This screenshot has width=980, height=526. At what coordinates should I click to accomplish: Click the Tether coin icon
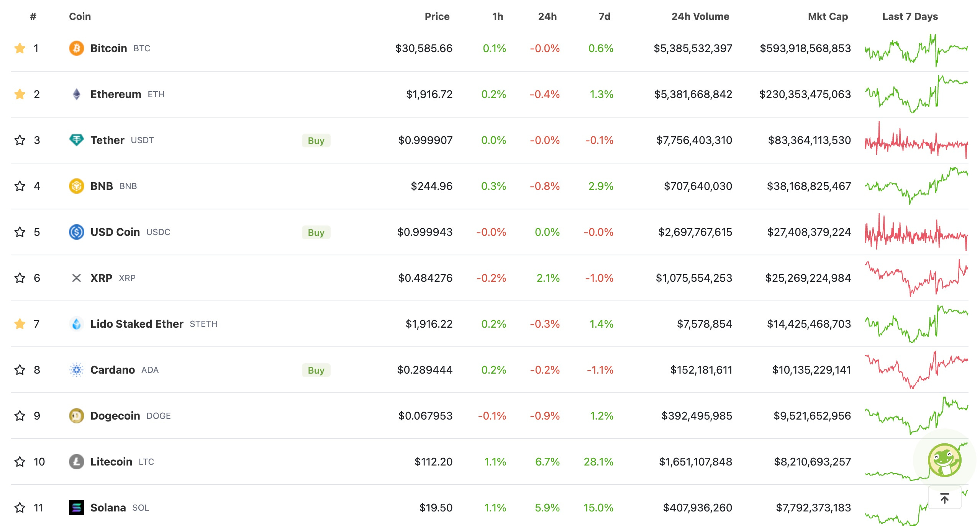pyautogui.click(x=76, y=140)
